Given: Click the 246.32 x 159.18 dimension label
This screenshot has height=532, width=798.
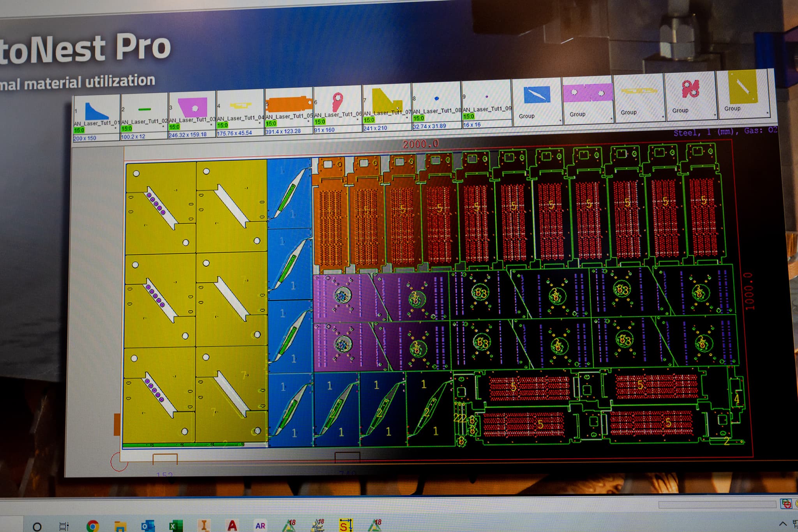Looking at the screenshot, I should pos(187,134).
